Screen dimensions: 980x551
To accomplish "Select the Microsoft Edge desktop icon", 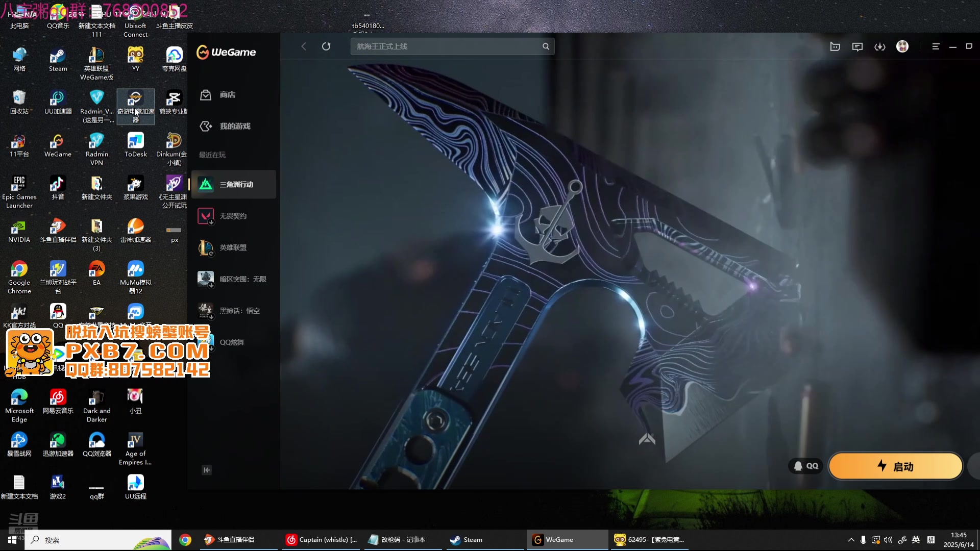I will click(x=19, y=406).
